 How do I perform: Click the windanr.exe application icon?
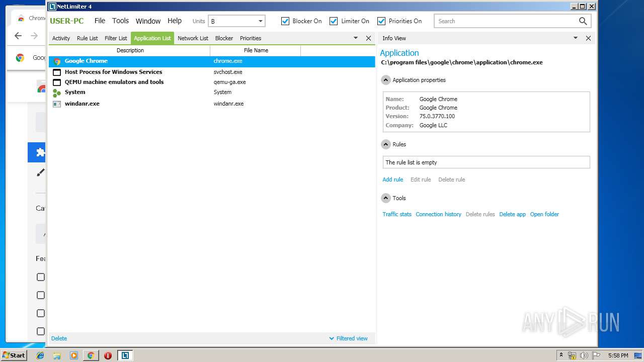tap(57, 104)
